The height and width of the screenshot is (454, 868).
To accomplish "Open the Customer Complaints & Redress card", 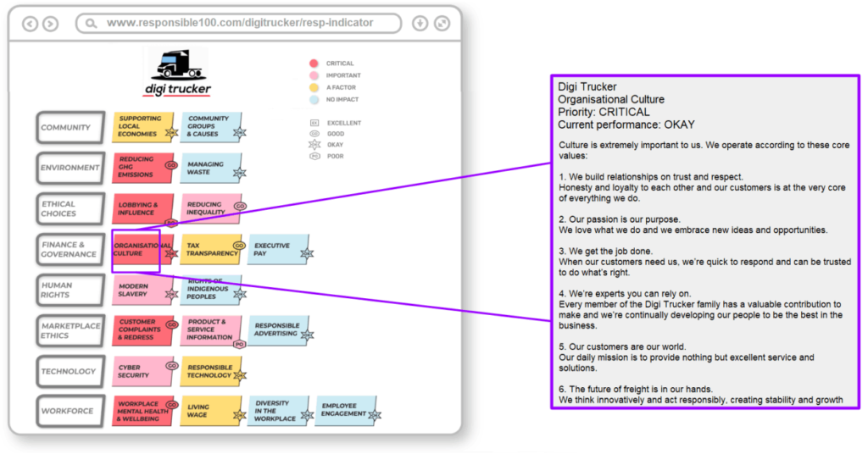I will (142, 330).
